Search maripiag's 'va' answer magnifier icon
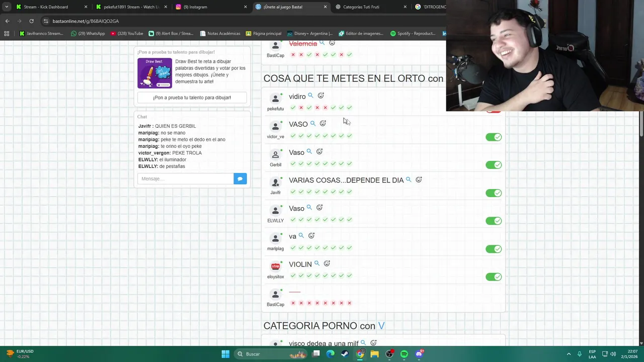 (x=301, y=235)
